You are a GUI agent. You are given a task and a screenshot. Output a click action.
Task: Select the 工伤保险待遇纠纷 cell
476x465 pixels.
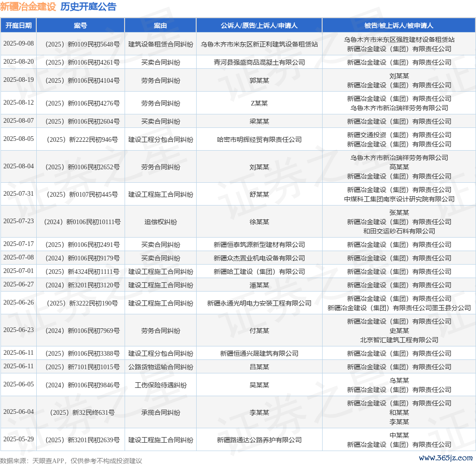pyautogui.click(x=160, y=385)
